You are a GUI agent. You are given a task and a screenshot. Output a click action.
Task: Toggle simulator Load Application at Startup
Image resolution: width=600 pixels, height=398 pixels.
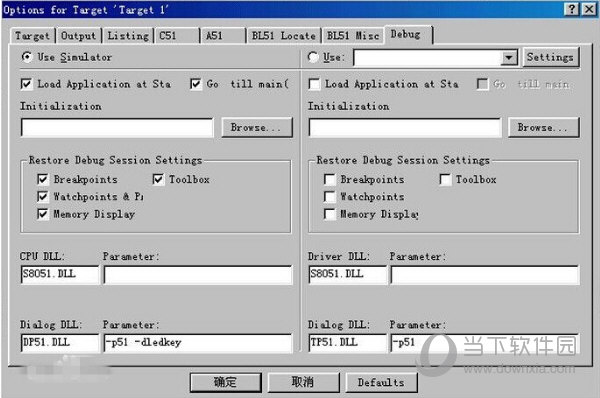pos(26,84)
